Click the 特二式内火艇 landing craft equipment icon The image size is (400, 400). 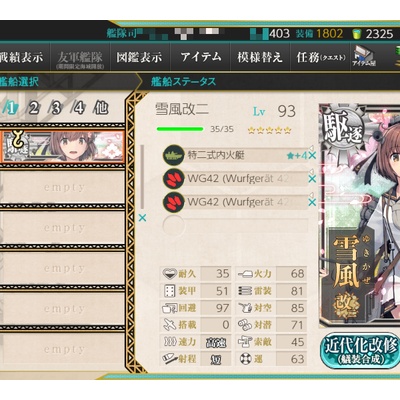click(174, 155)
